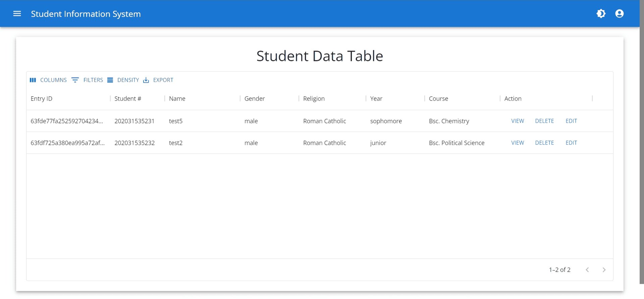Image resolution: width=644 pixels, height=299 pixels.
Task: Sort by the Course column header
Action: point(438,99)
